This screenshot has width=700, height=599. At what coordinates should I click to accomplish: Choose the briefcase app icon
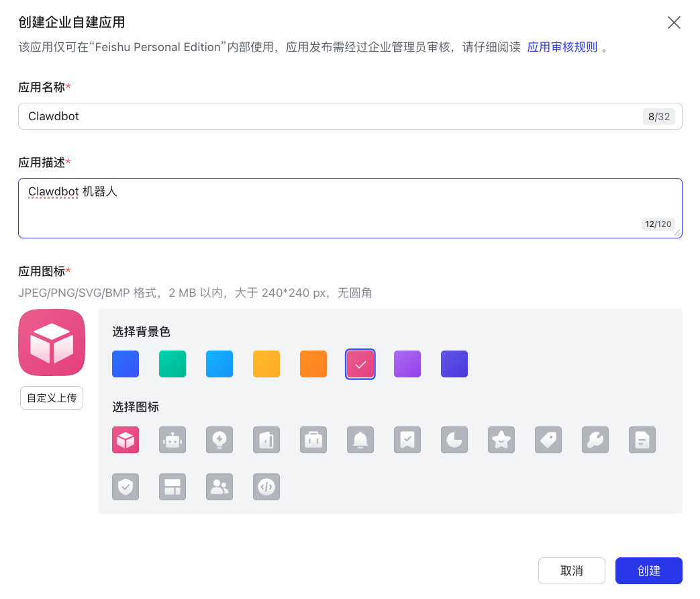click(313, 440)
